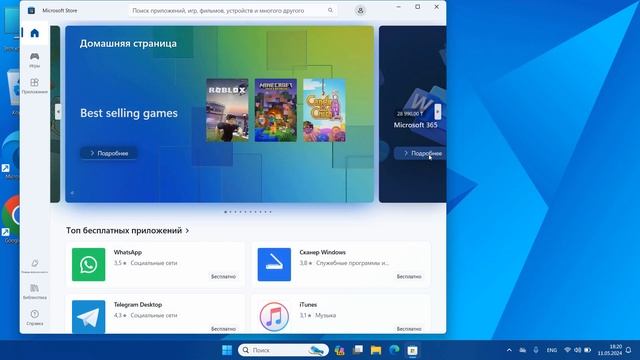This screenshot has height=360, width=640.
Task: Show next banner with right carousel arrow
Action: (438, 111)
